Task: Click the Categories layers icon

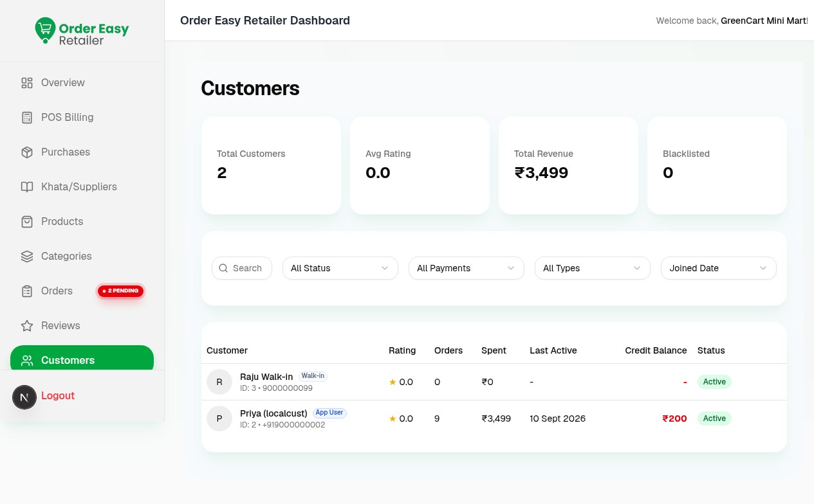Action: pyautogui.click(x=27, y=256)
